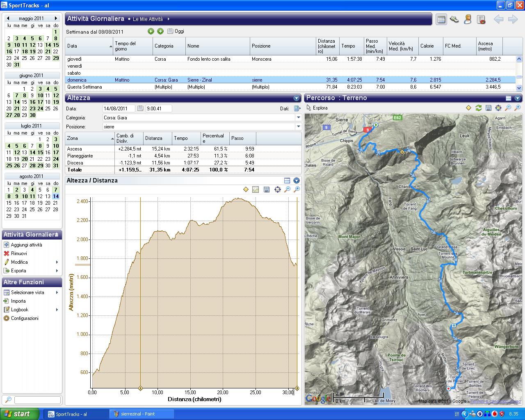This screenshot has width=525, height=420.
Task: Zoom in on the elevation chart
Action: click(x=297, y=189)
